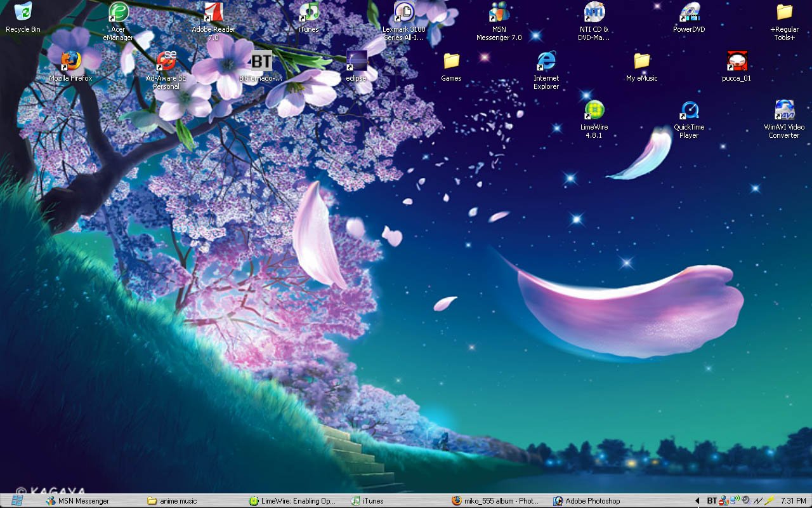812x508 pixels.
Task: Open eclipse from the desktop
Action: (x=356, y=63)
